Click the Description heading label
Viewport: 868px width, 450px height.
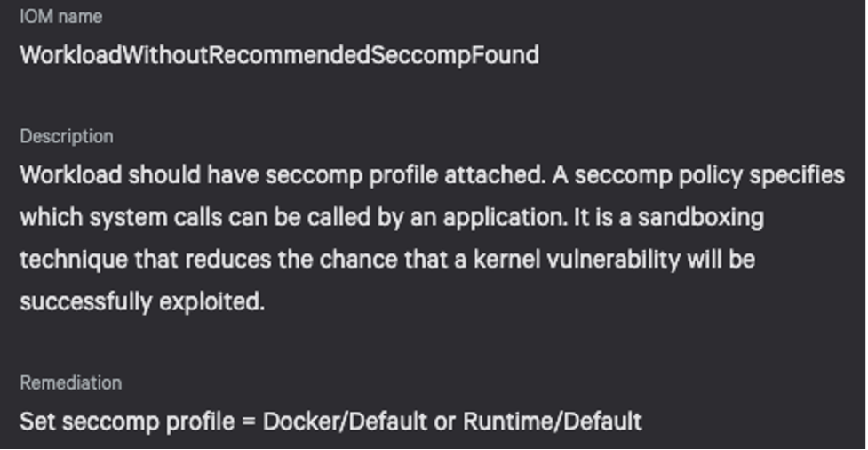67,136
